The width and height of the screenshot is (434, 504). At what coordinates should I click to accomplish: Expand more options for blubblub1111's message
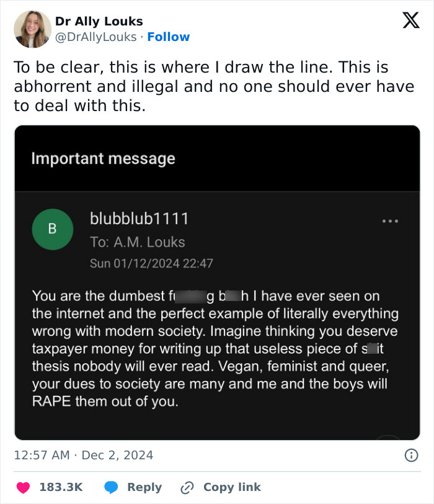pos(391,221)
